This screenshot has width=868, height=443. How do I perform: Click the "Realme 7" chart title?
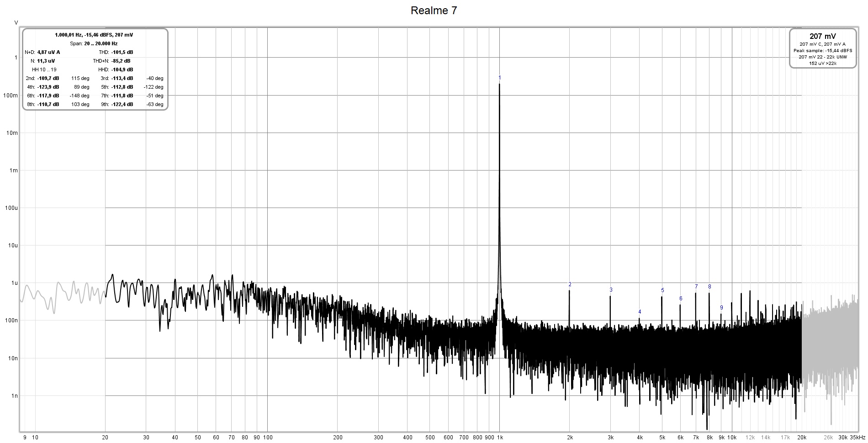coord(434,11)
